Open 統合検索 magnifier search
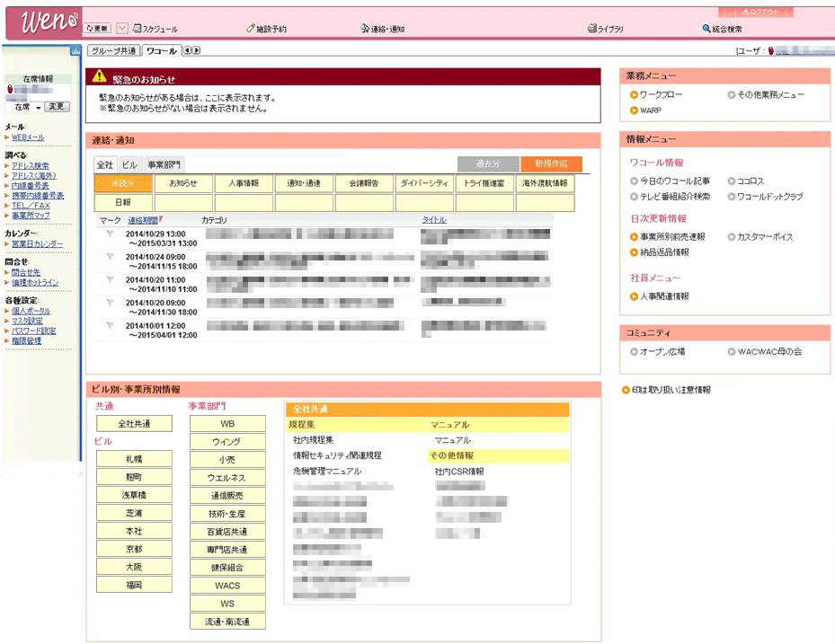Screen dimensions: 835x644 coord(722,29)
